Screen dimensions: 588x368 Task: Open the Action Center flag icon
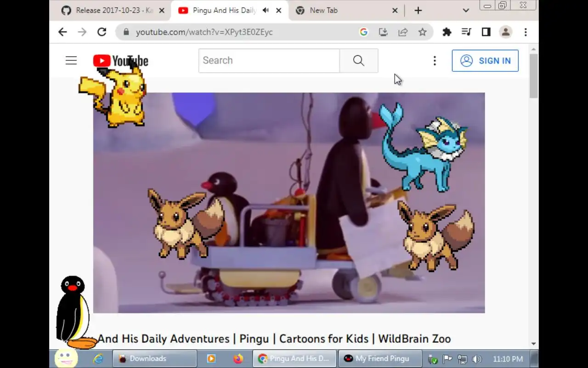[x=447, y=359]
